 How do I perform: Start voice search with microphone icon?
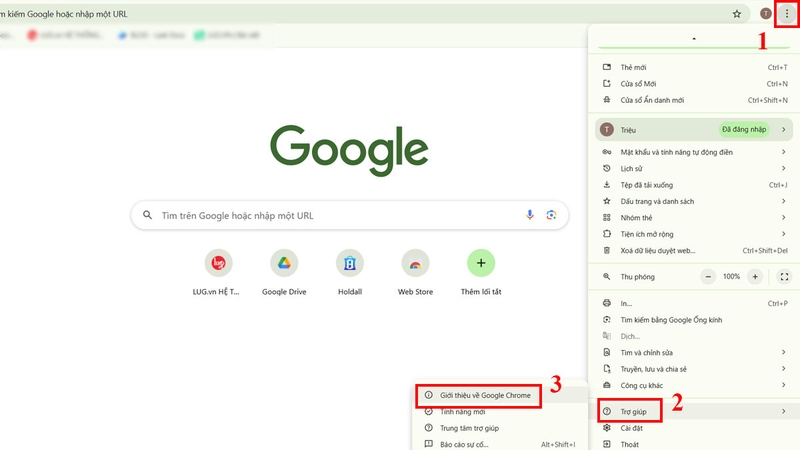[530, 215]
